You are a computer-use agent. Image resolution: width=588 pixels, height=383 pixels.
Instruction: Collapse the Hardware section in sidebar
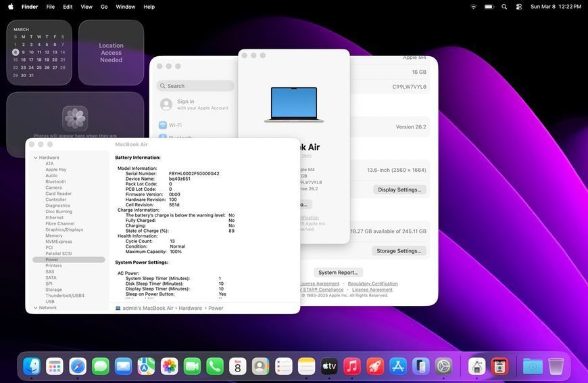[x=36, y=158]
